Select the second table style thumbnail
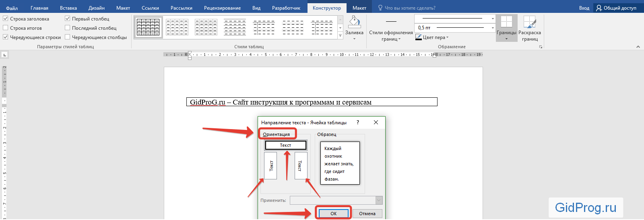Image resolution: width=644 pixels, height=220 pixels. 177,27
